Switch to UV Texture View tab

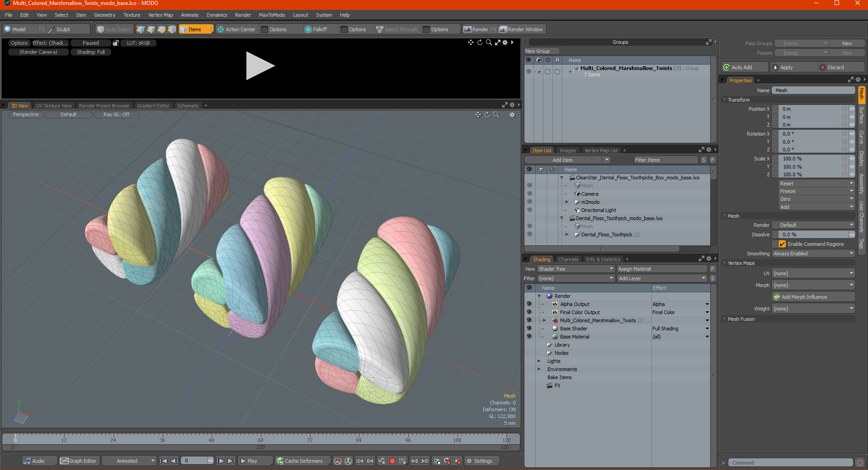(53, 106)
